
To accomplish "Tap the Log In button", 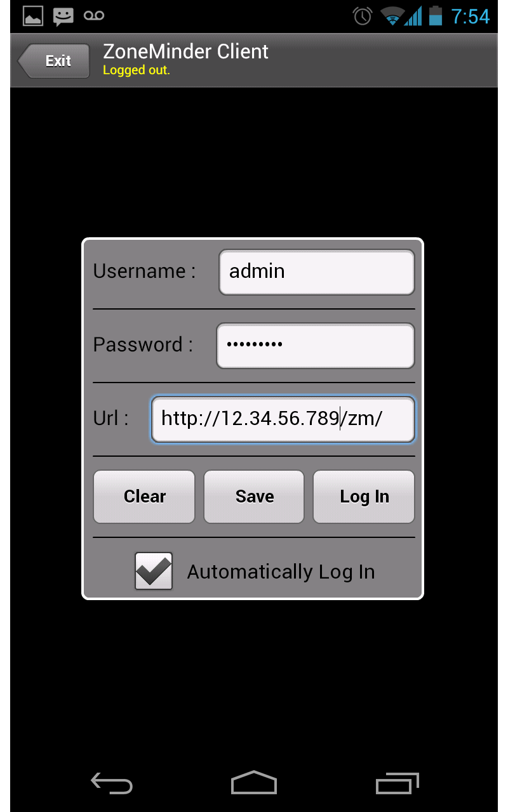I will 364,497.
